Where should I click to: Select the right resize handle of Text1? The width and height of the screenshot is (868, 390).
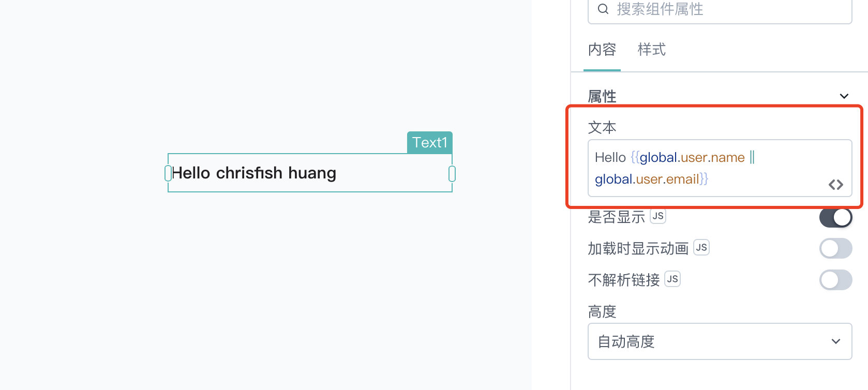click(x=452, y=173)
